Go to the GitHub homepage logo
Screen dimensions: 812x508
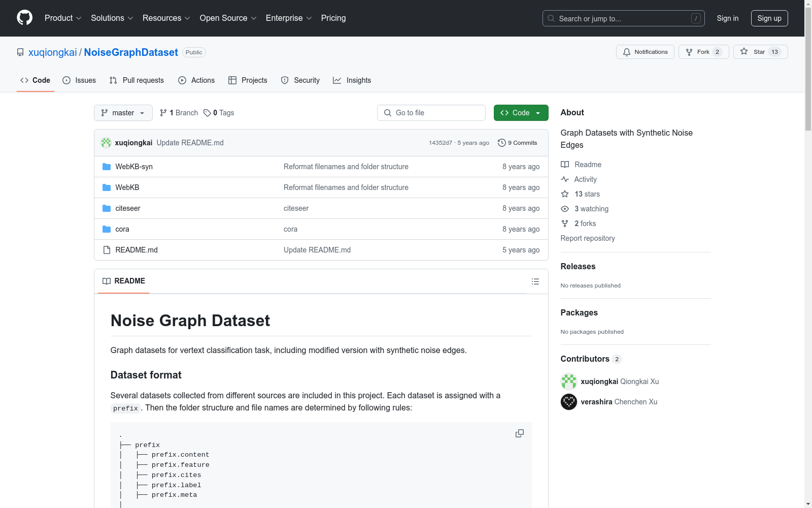(x=24, y=18)
